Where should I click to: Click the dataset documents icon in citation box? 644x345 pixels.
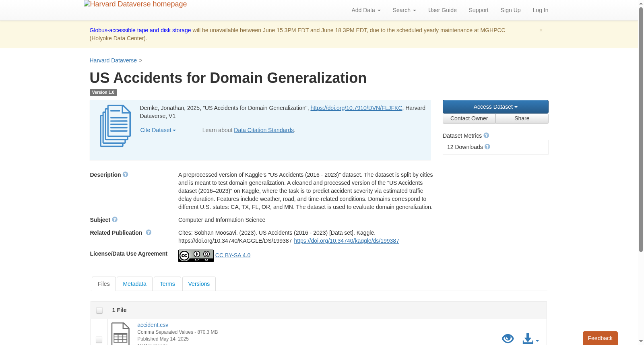click(116, 126)
